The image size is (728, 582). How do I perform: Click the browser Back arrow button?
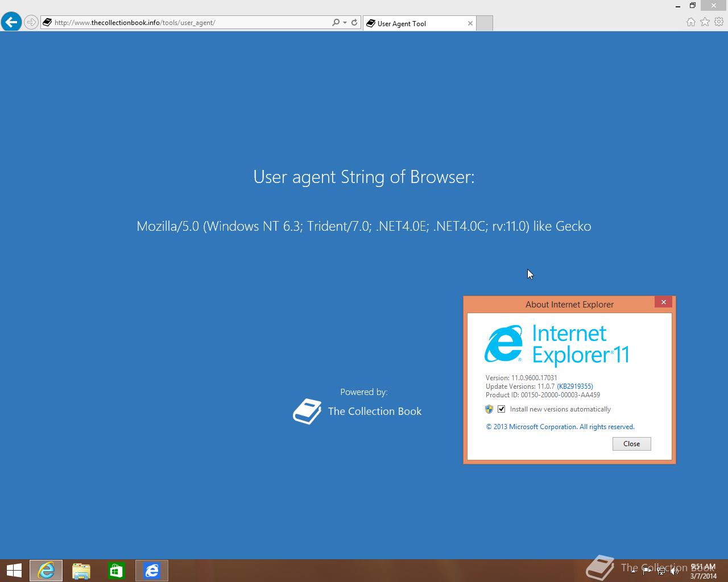[x=11, y=22]
